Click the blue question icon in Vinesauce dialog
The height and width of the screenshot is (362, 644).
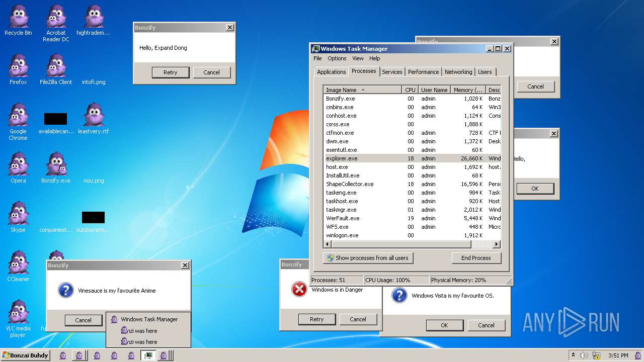(x=66, y=290)
